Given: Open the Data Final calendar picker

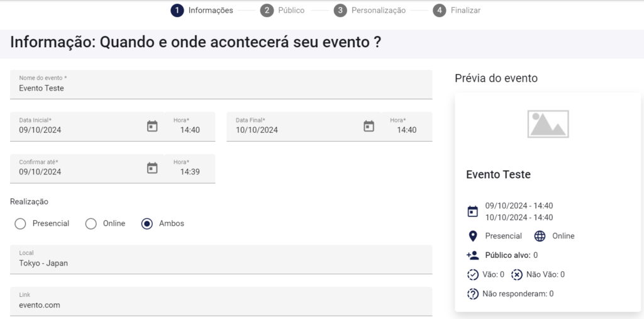Looking at the screenshot, I should (x=369, y=126).
